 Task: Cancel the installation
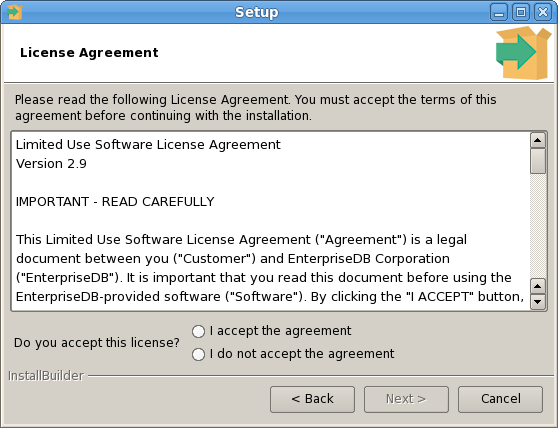point(500,399)
